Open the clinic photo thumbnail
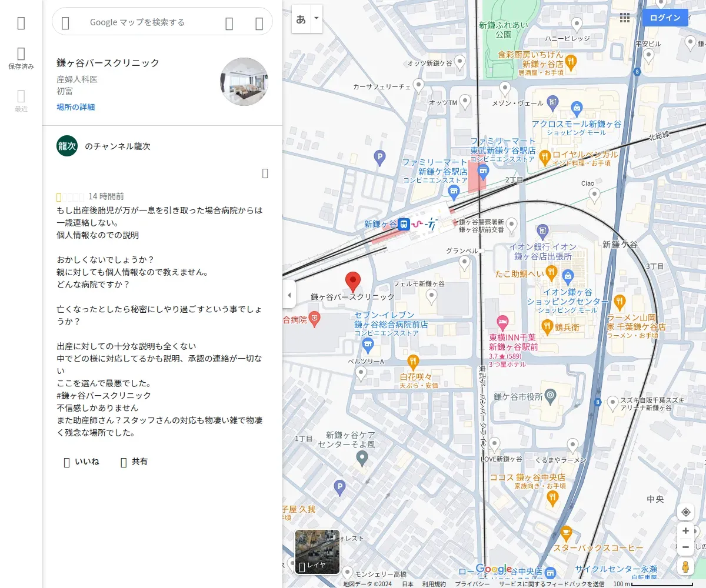 (244, 82)
